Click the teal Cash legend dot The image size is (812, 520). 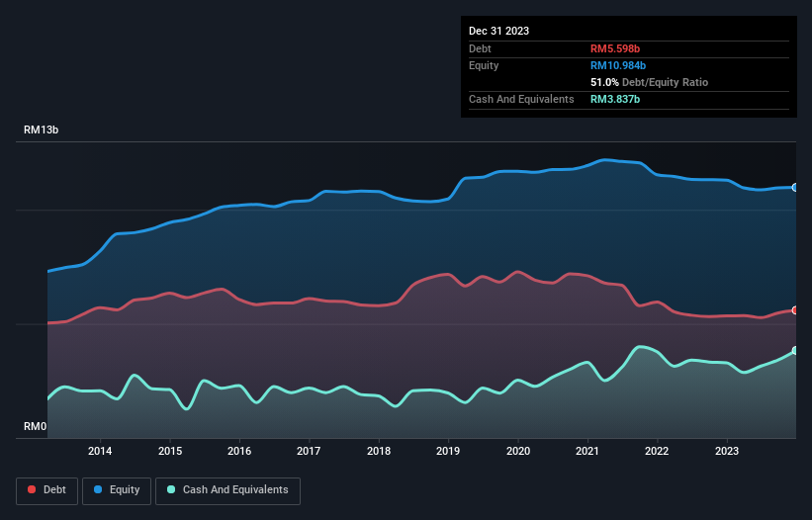tap(171, 489)
